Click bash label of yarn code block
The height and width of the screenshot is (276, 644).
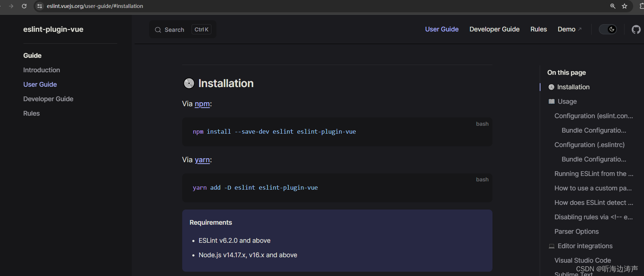point(482,180)
